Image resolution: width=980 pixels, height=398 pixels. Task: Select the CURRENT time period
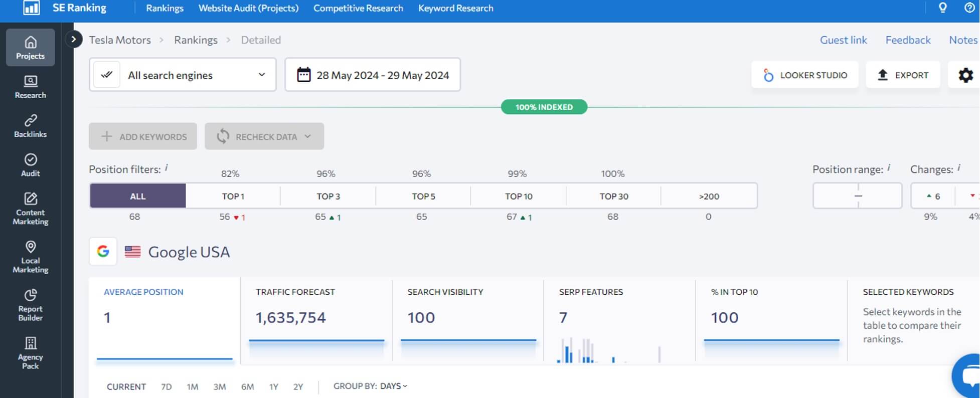[126, 386]
